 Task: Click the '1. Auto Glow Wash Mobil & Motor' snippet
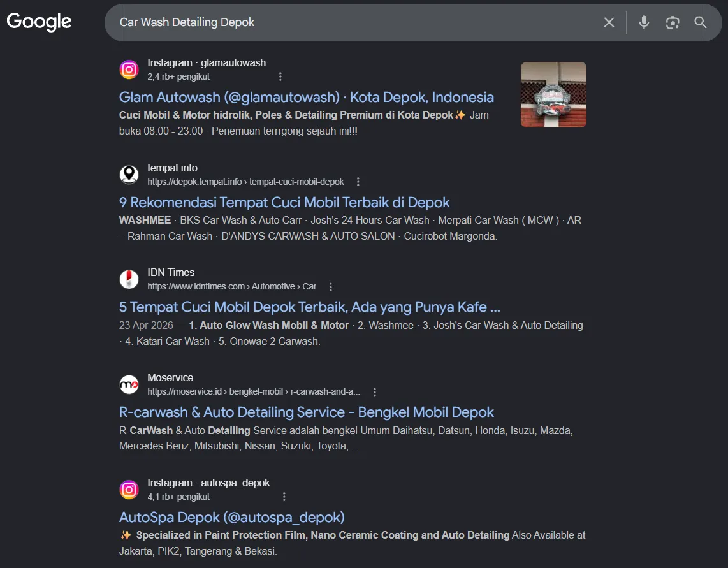269,326
